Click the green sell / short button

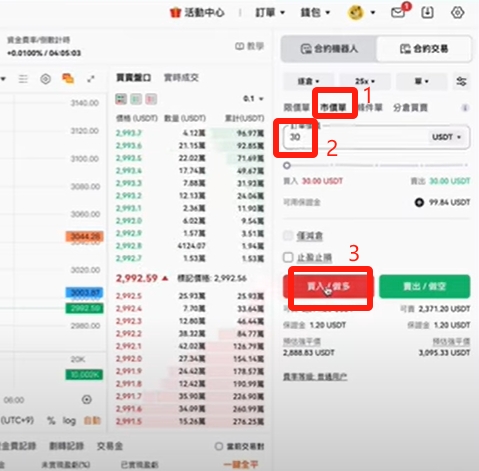(425, 286)
